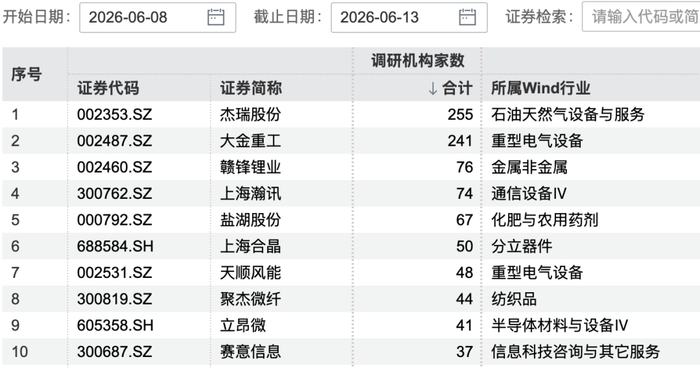Viewport: 700px width, 368px height.
Task: Click the total value 67
Action: tap(465, 220)
